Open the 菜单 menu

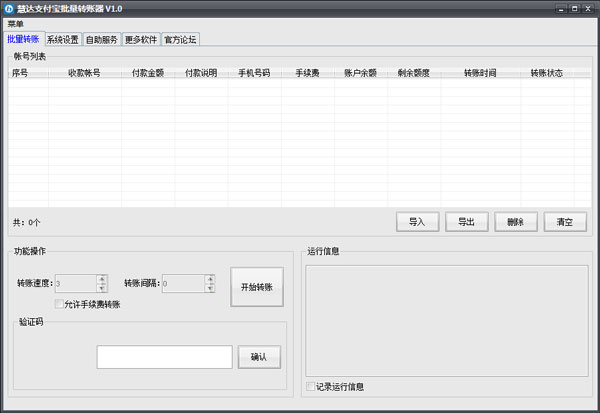[x=15, y=23]
